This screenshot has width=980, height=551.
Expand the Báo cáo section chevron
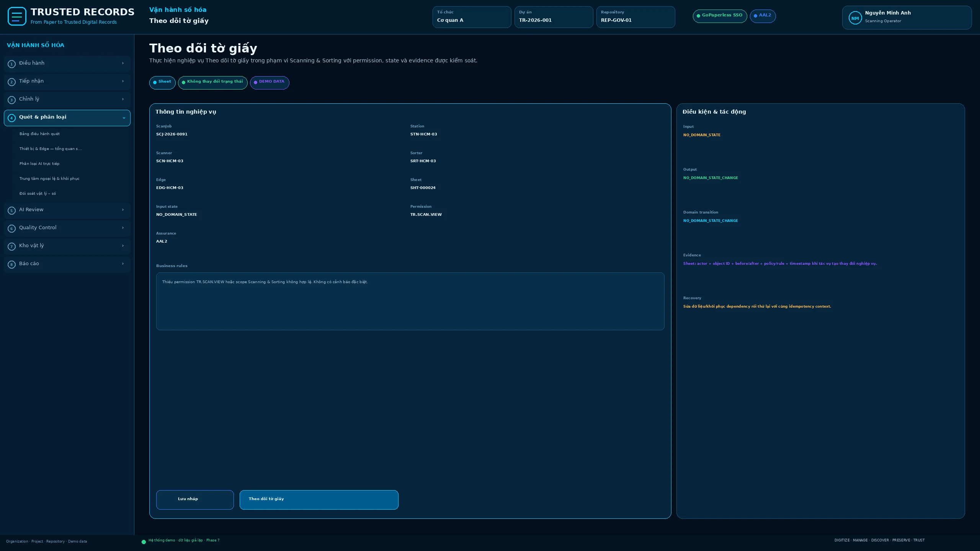click(123, 264)
